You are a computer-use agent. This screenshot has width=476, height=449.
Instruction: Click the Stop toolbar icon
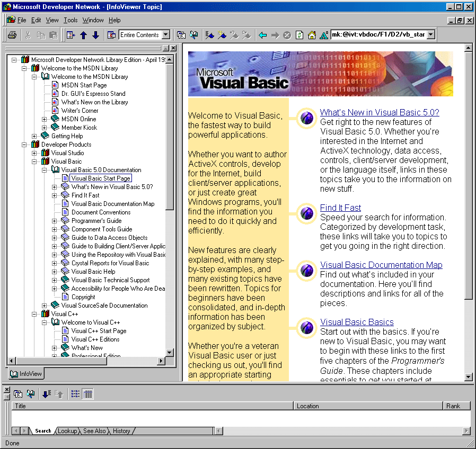287,35
